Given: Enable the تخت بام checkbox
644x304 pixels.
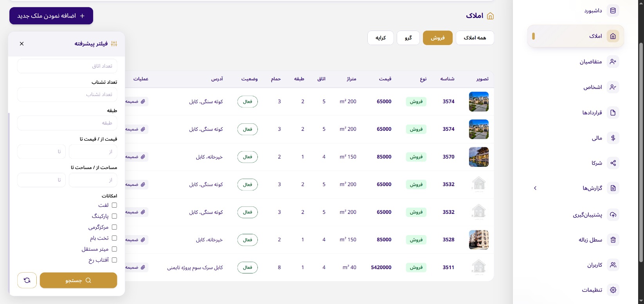Looking at the screenshot, I should tap(114, 238).
